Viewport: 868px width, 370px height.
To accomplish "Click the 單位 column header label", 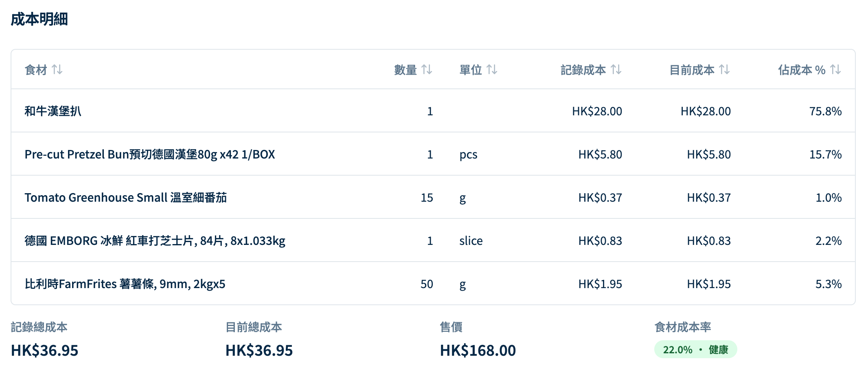I will click(x=471, y=70).
